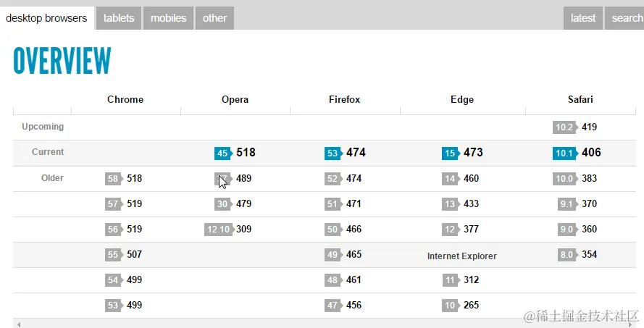Click the Edge 15 version badge
This screenshot has height=328, width=644.
tap(451, 153)
